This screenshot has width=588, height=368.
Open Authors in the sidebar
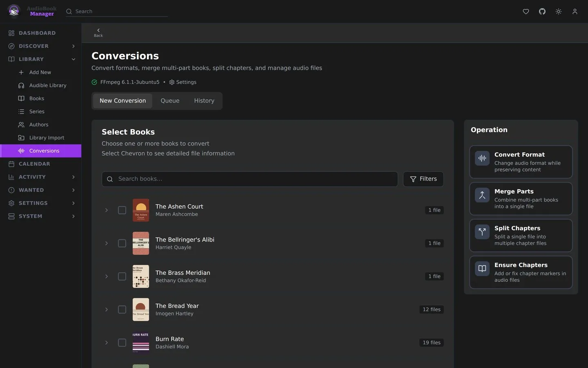40,125
